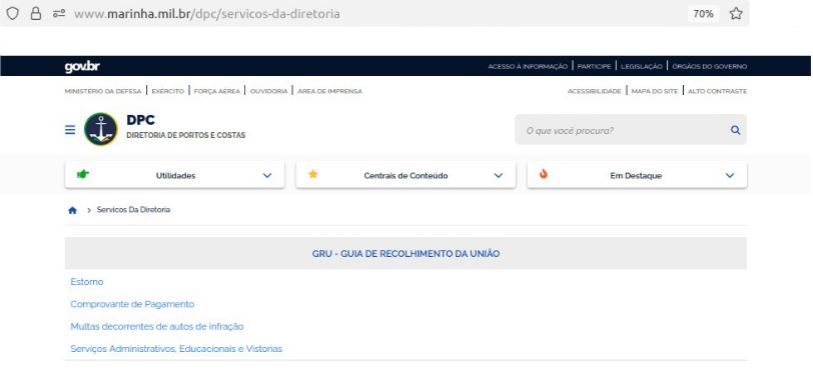This screenshot has width=813, height=392.
Task: Click the gov.br logo
Action: click(x=82, y=66)
